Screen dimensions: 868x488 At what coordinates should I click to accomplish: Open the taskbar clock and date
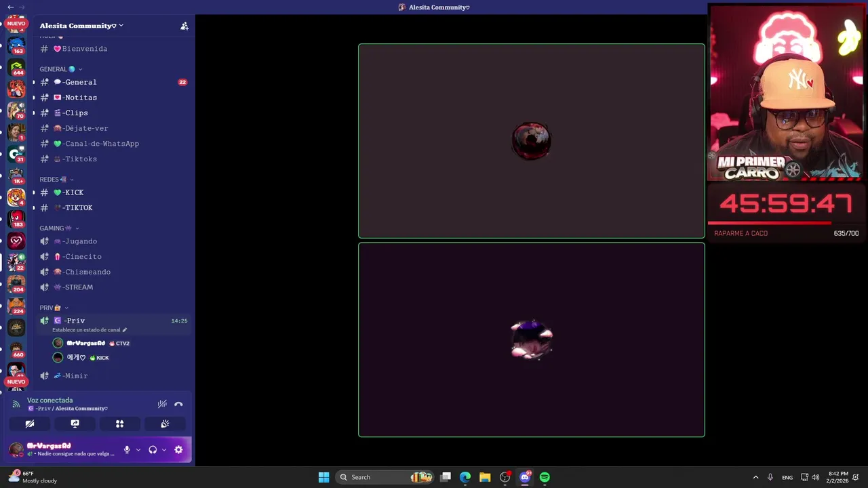(x=837, y=477)
